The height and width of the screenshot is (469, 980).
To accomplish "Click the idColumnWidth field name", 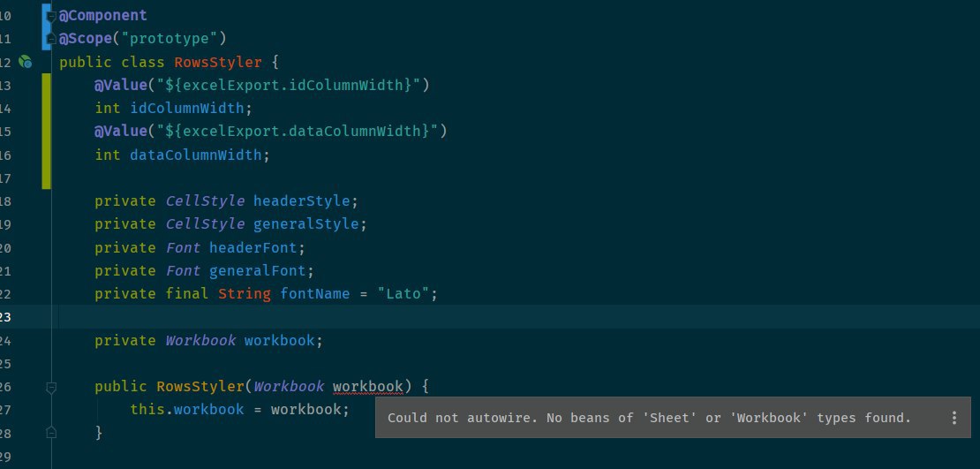I will click(x=187, y=108).
